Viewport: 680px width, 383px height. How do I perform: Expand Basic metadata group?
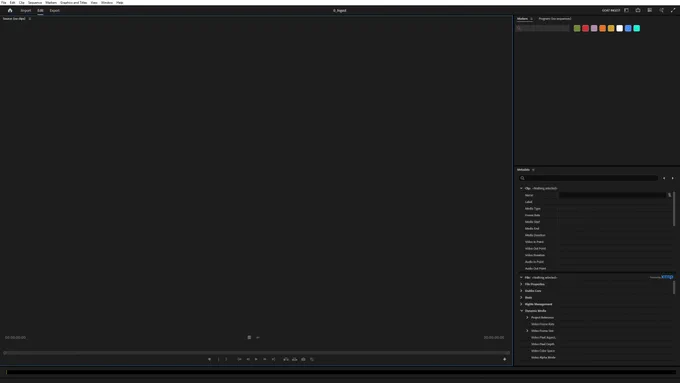521,298
